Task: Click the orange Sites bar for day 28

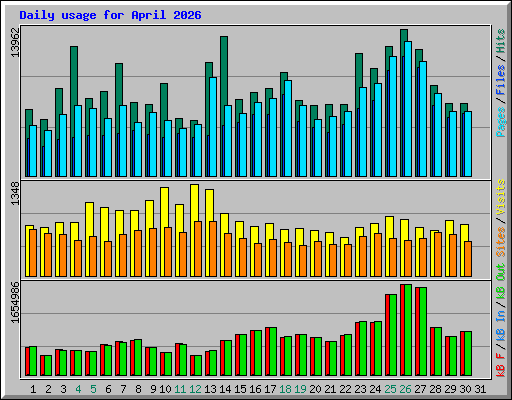Action: click(x=438, y=255)
